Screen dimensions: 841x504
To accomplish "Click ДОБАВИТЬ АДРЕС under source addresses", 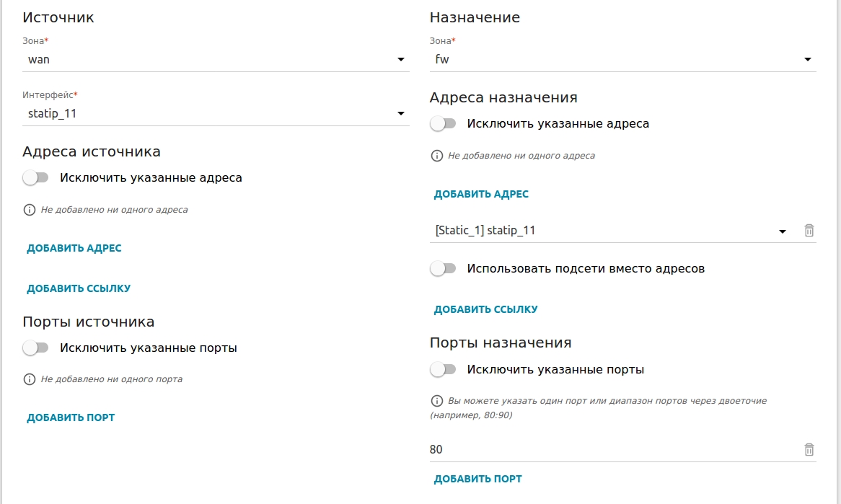I will [74, 249].
